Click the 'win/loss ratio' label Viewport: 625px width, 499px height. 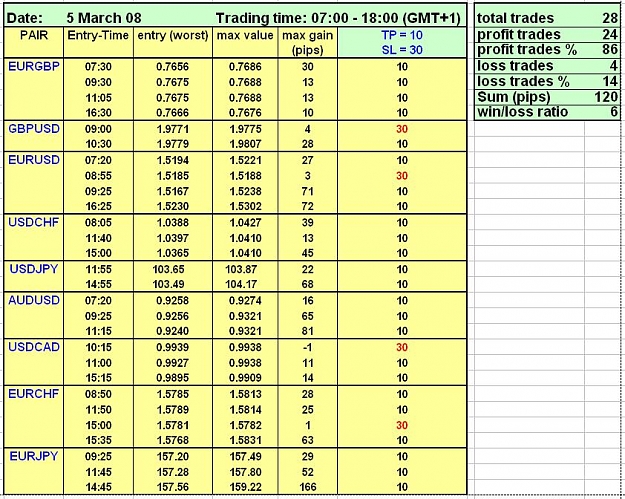(x=522, y=112)
